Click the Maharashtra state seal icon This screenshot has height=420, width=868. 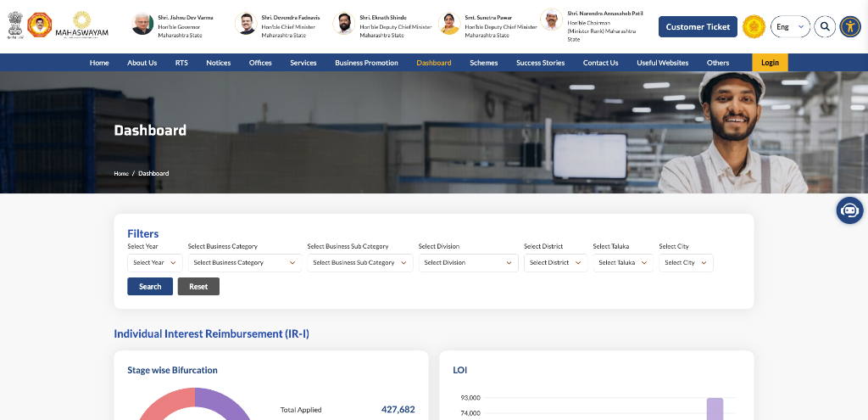pos(754,26)
